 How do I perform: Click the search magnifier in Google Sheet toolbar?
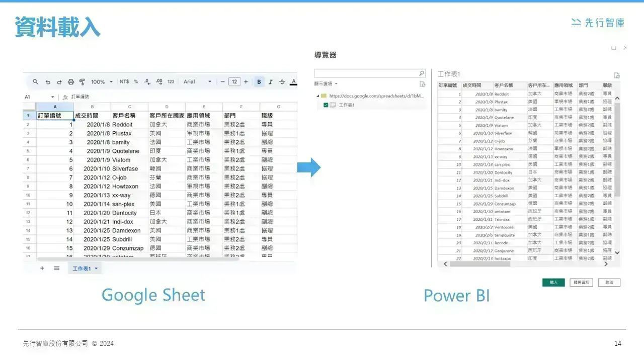35,82
